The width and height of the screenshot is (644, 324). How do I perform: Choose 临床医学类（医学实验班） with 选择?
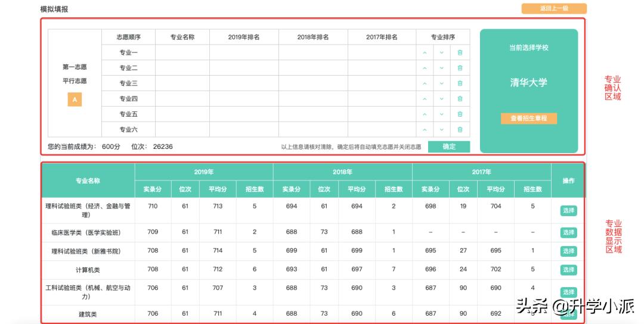click(568, 232)
